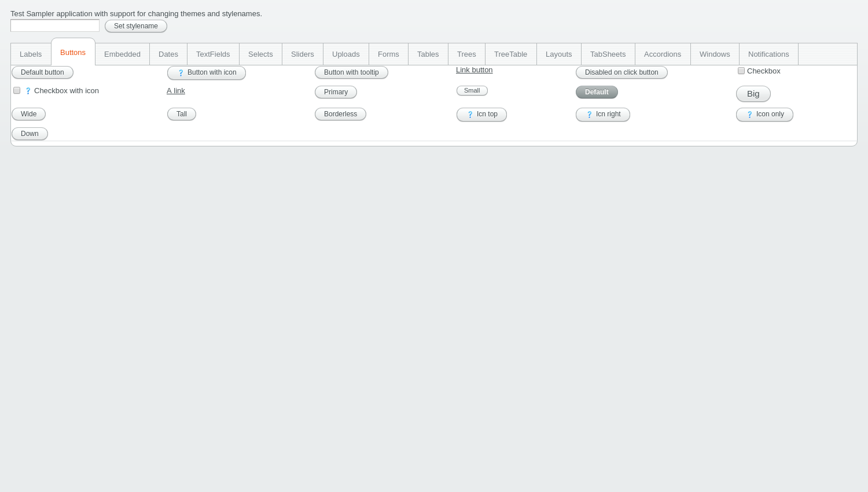This screenshot has width=868, height=492.
Task: Click the 'Default button' button
Action: 42,72
